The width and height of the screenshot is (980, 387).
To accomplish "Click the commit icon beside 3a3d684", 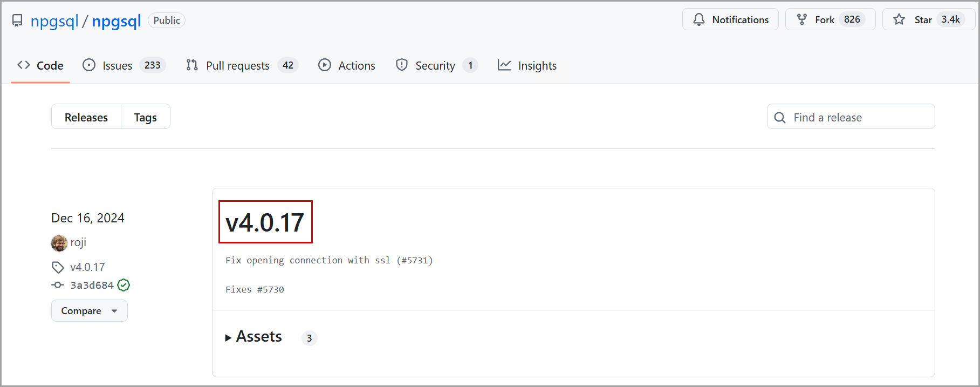I will tap(58, 285).
